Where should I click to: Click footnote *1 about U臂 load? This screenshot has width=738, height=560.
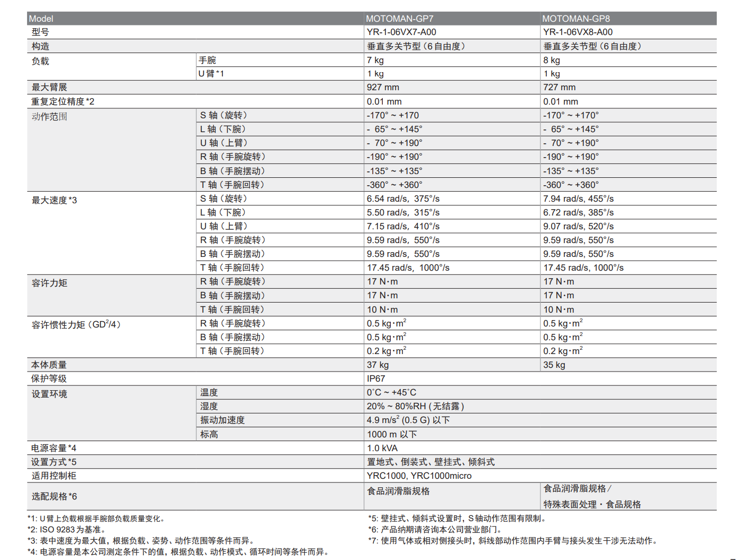[96, 519]
